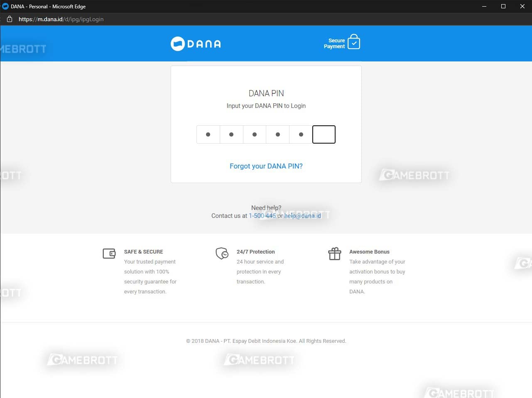Maximize the Edge browser window
This screenshot has height=398, width=532.
tap(503, 6)
